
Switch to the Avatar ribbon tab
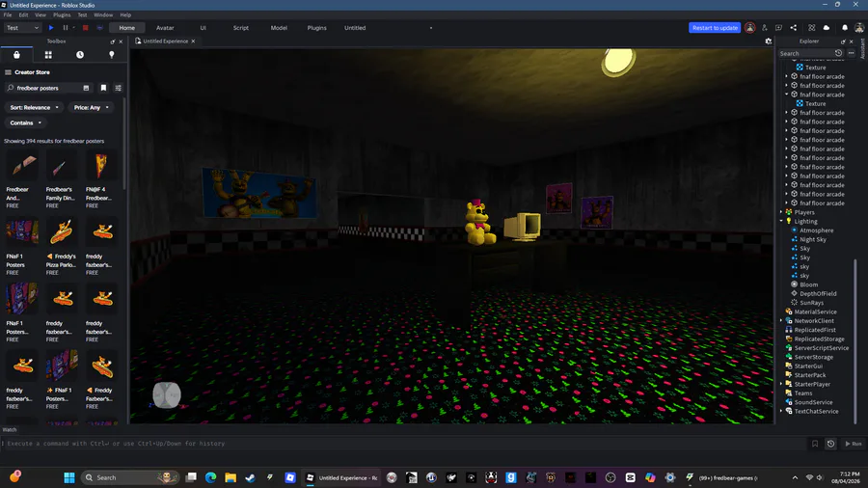coord(165,28)
